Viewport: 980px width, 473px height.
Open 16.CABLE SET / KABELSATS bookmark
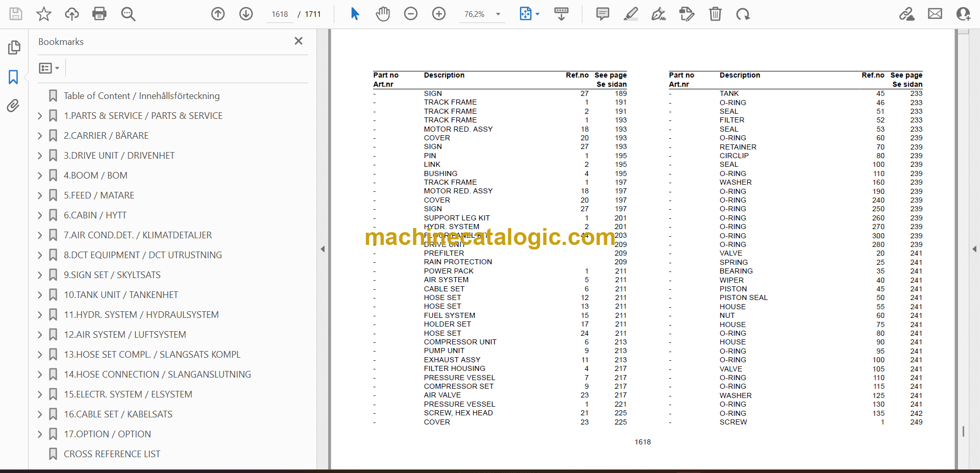pyautogui.click(x=118, y=414)
